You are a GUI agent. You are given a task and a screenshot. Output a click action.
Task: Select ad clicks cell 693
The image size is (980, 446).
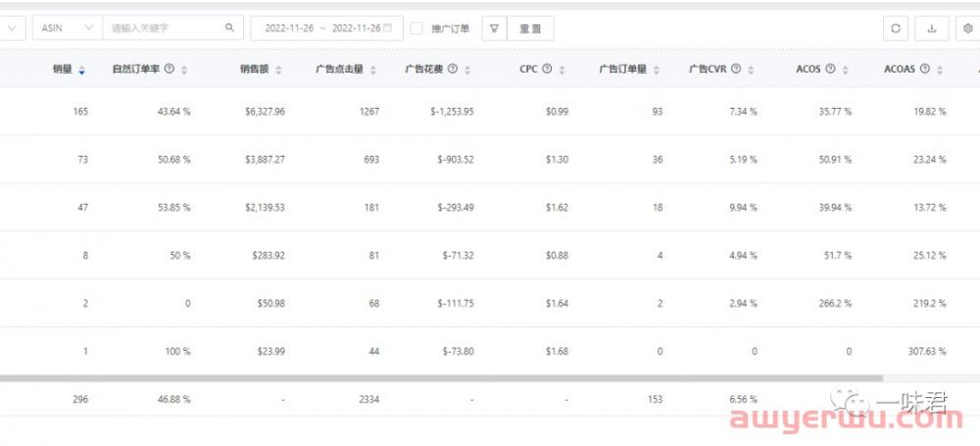point(371,160)
